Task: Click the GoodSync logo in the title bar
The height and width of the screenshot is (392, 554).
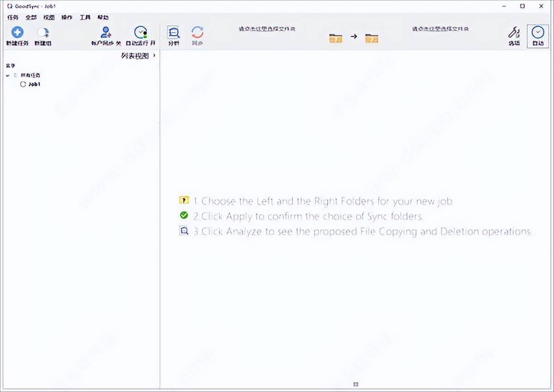Action: tap(10, 6)
